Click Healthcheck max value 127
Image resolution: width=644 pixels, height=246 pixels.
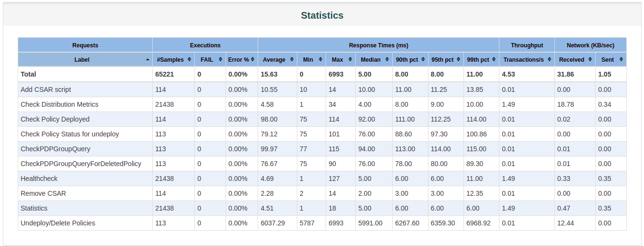click(x=334, y=179)
